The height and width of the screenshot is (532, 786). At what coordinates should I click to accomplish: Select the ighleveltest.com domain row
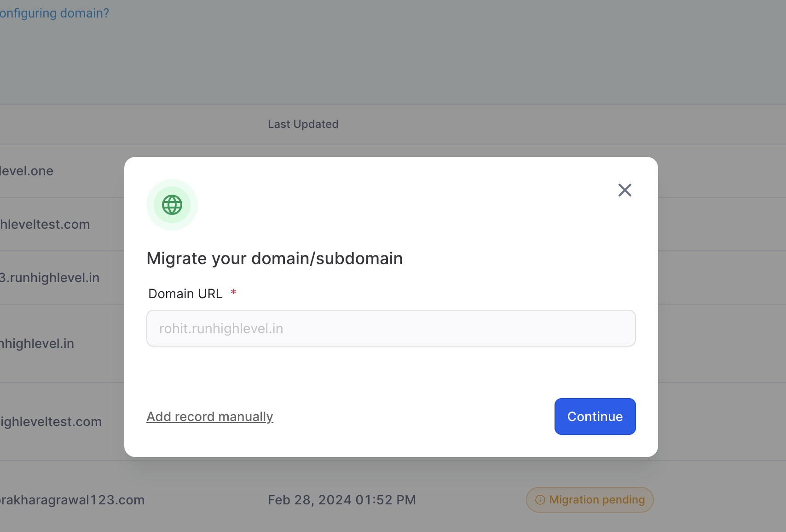51,422
